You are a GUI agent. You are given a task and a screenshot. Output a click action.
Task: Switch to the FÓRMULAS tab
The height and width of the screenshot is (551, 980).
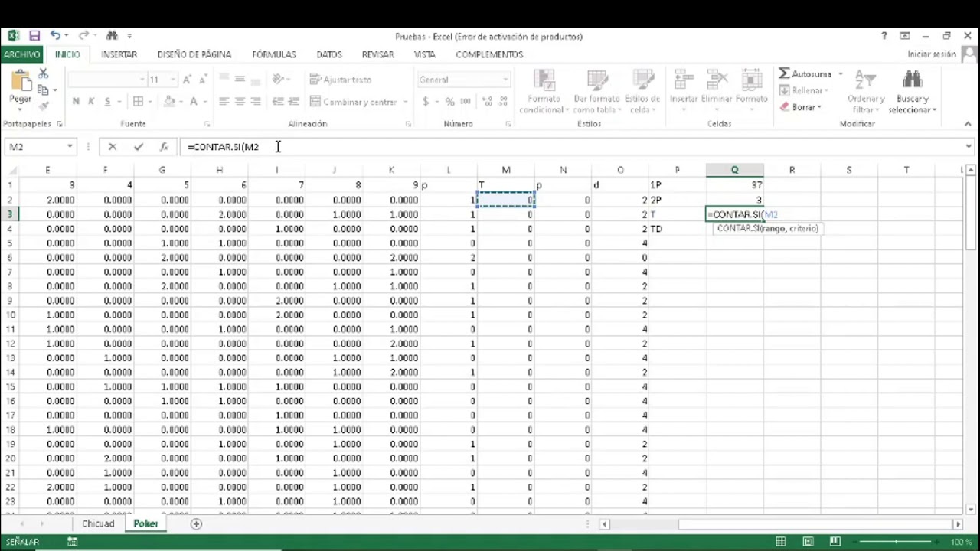tap(274, 54)
